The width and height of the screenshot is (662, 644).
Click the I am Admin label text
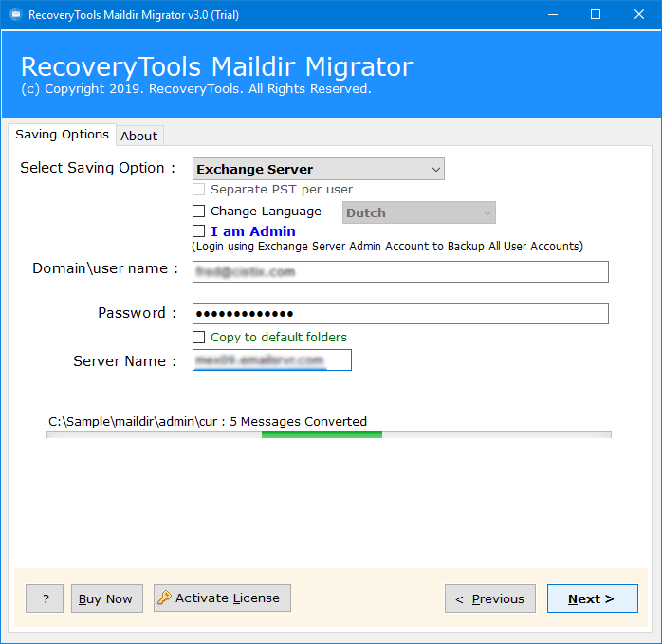pos(253,231)
